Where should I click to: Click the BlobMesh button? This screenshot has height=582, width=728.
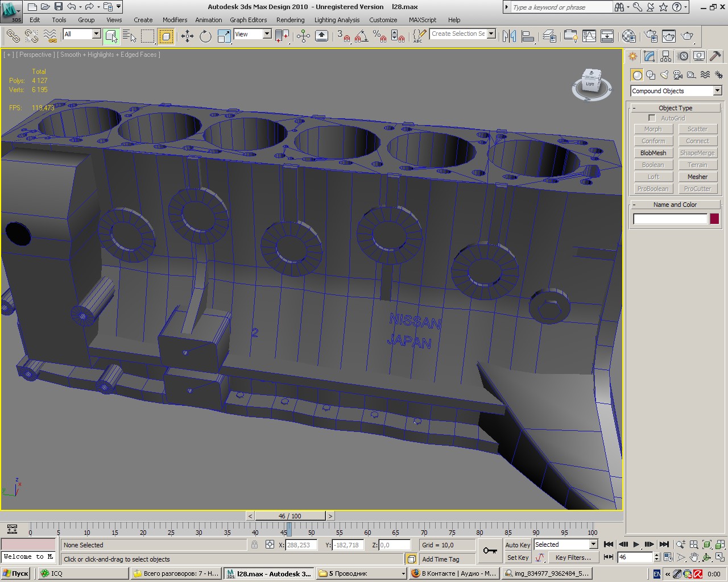[653, 153]
